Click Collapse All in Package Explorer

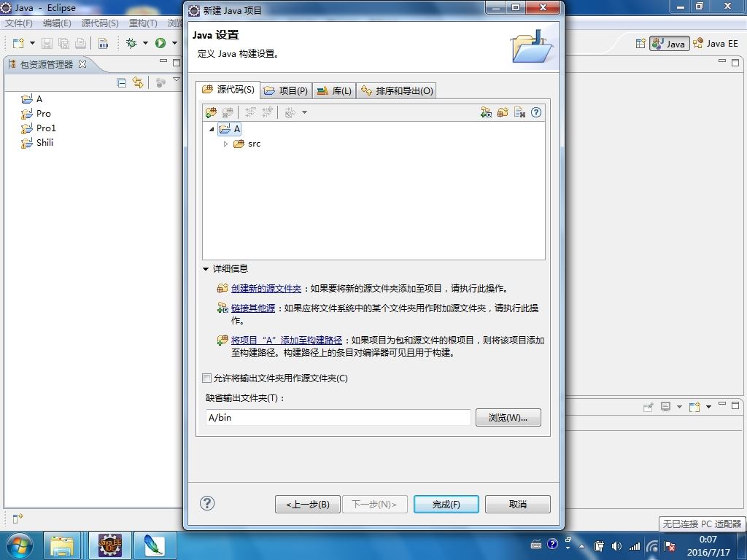[x=122, y=83]
